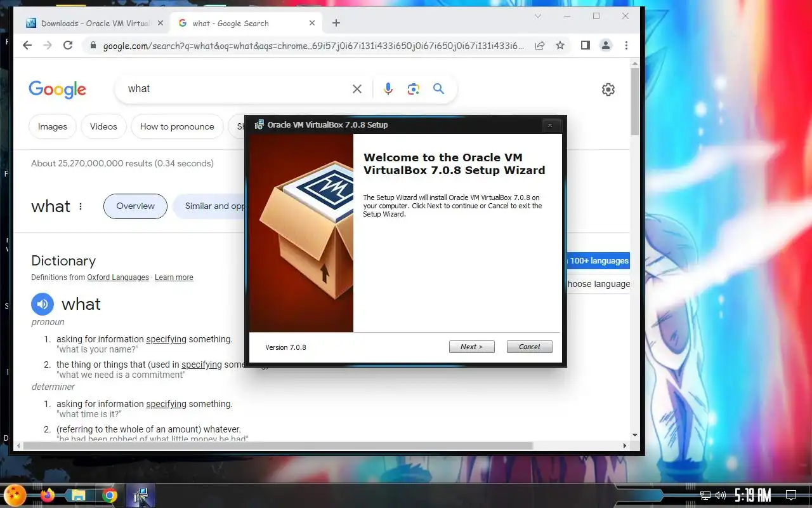812x508 pixels.
Task: Filter results by Images
Action: [53, 126]
